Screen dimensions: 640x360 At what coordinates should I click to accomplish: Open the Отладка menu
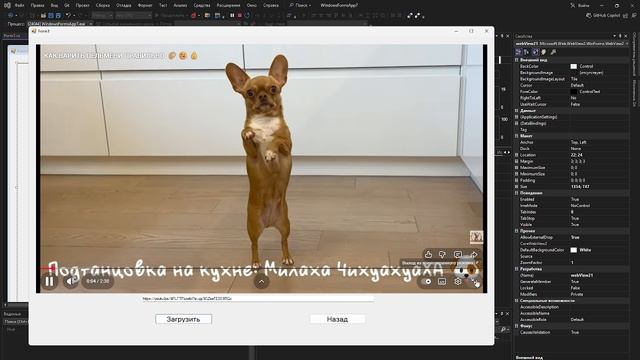(x=123, y=5)
